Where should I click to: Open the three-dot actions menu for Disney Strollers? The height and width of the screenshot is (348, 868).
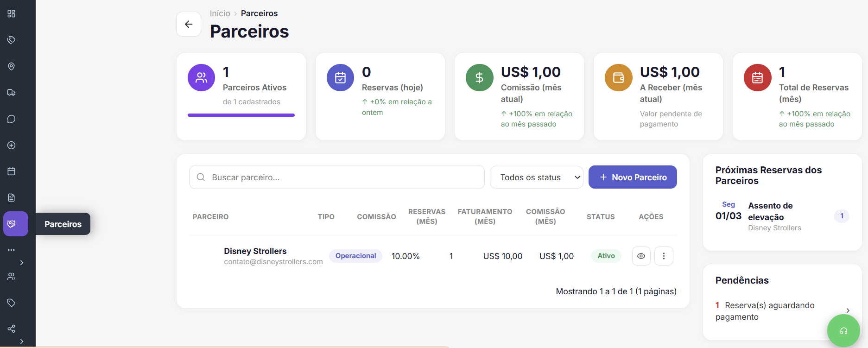[x=664, y=256]
